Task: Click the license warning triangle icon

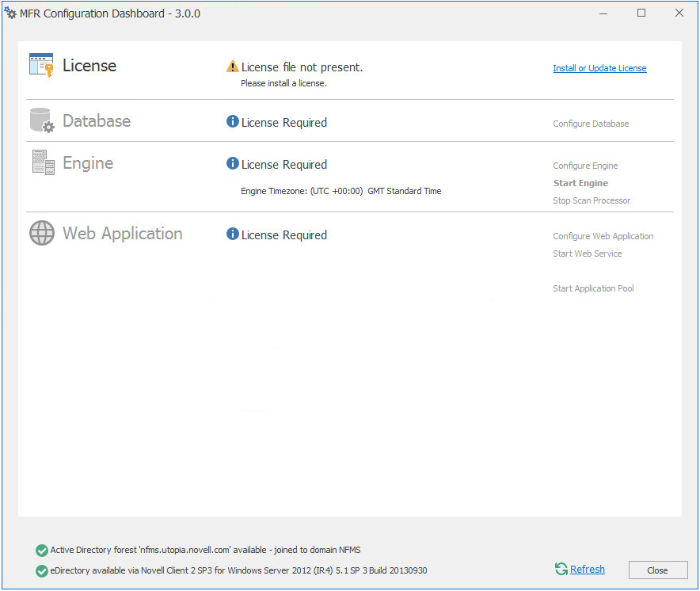Action: (232, 67)
